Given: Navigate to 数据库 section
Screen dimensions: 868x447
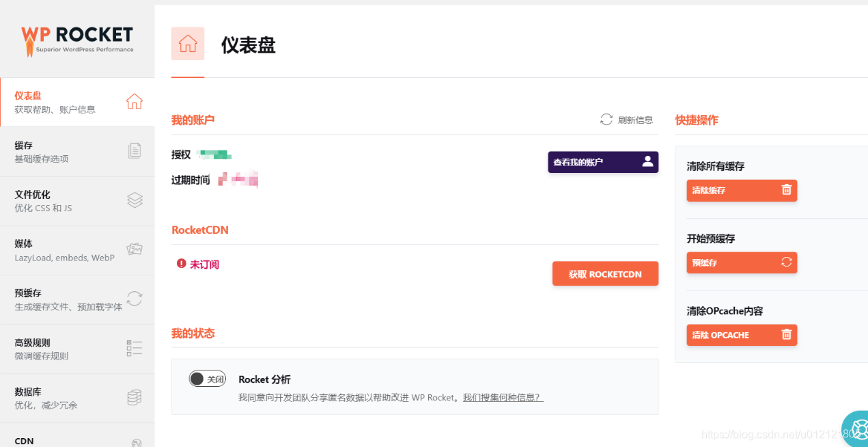Looking at the screenshot, I should coord(77,397).
